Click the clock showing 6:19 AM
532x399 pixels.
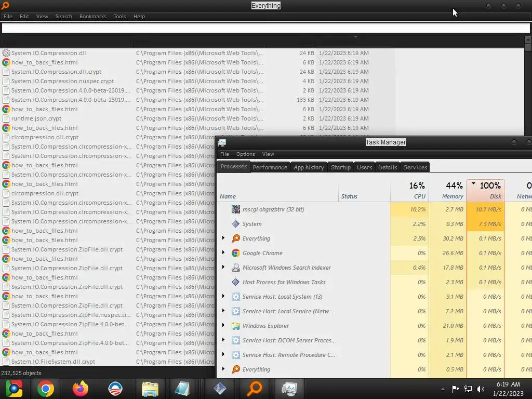click(x=508, y=384)
